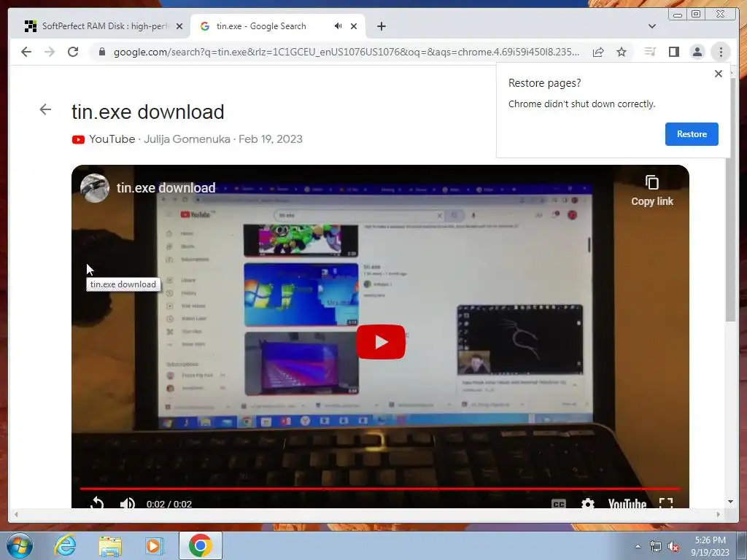The height and width of the screenshot is (560, 747).
Task: Share this page icon in address bar
Action: click(598, 52)
